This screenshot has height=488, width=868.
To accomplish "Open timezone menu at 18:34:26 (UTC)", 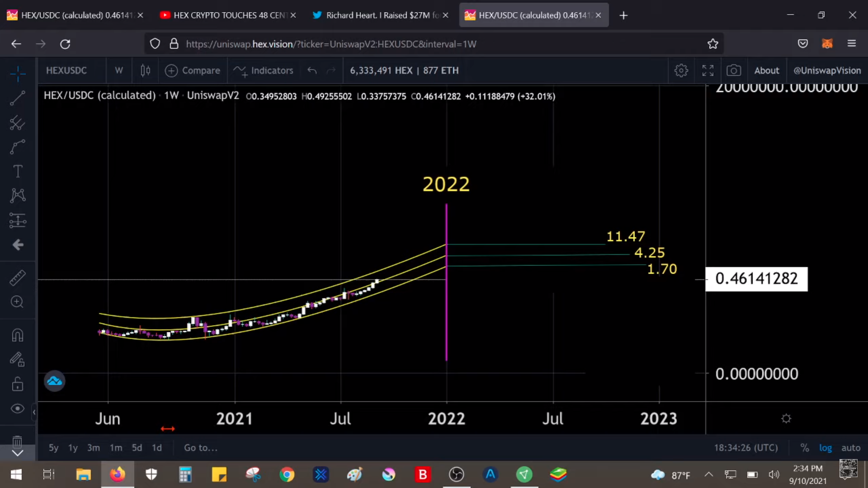I will (x=746, y=448).
